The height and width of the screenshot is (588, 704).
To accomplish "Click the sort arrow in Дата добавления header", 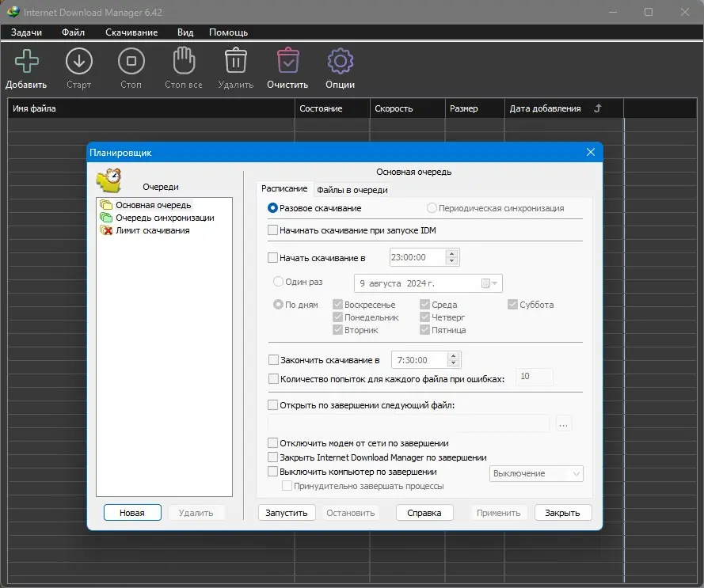I will click(x=598, y=108).
